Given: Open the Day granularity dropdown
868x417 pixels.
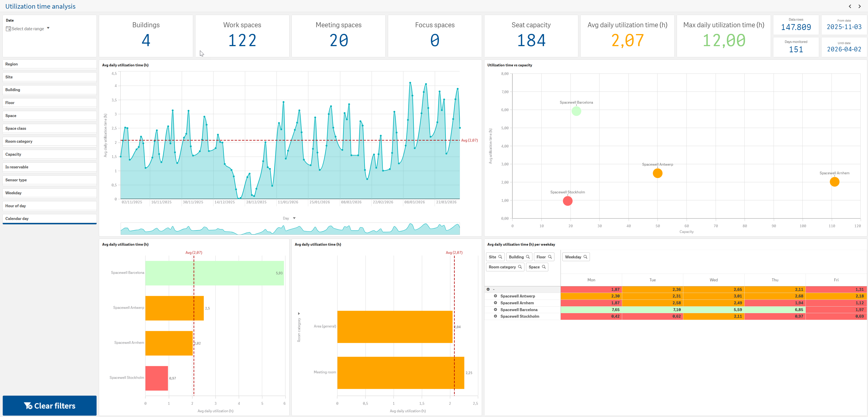Looking at the screenshot, I should (289, 218).
